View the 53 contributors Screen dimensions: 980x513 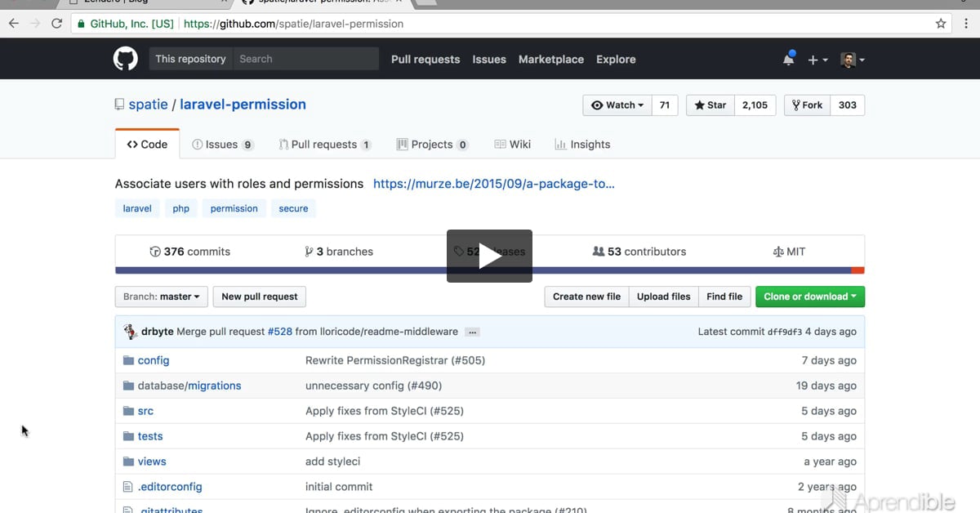(639, 252)
